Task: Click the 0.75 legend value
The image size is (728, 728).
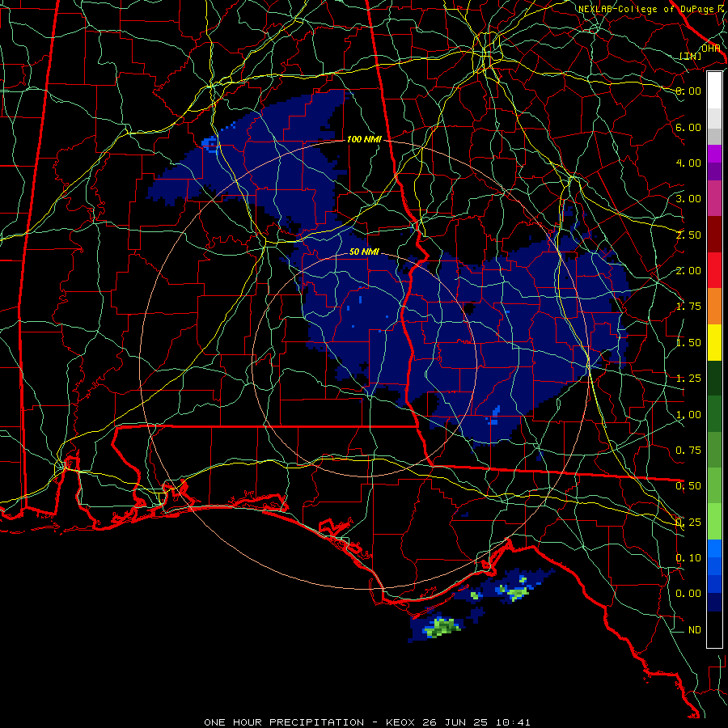Action: point(688,451)
